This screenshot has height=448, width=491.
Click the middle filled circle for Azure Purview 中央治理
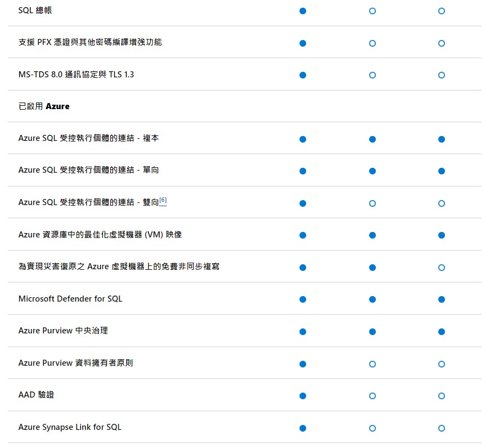(x=372, y=331)
